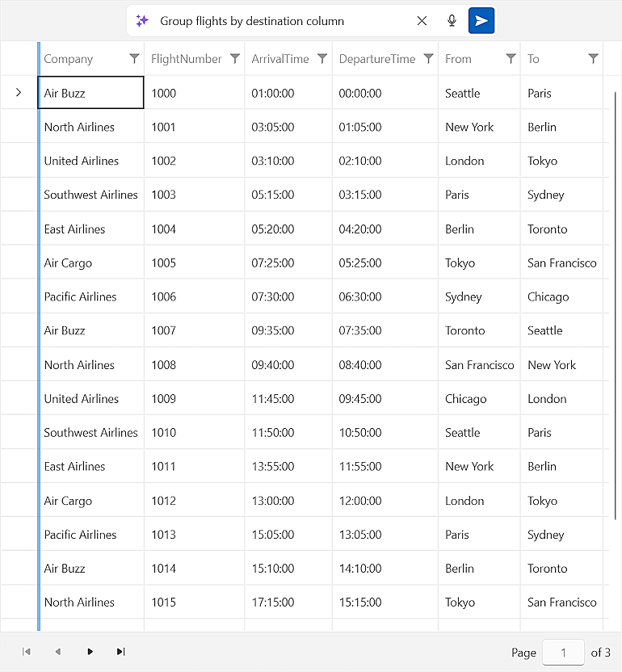Open the From column filter
Screen dimensions: 622x672
tap(511, 58)
